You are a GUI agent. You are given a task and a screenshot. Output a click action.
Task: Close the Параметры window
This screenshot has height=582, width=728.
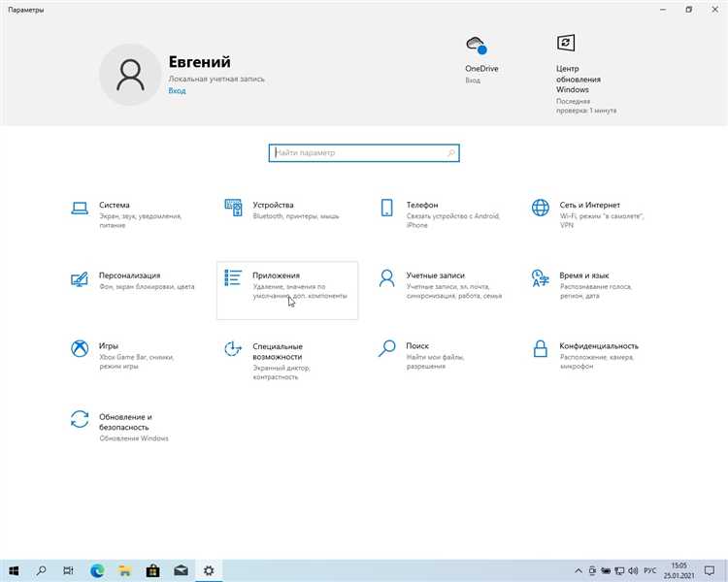point(715,10)
